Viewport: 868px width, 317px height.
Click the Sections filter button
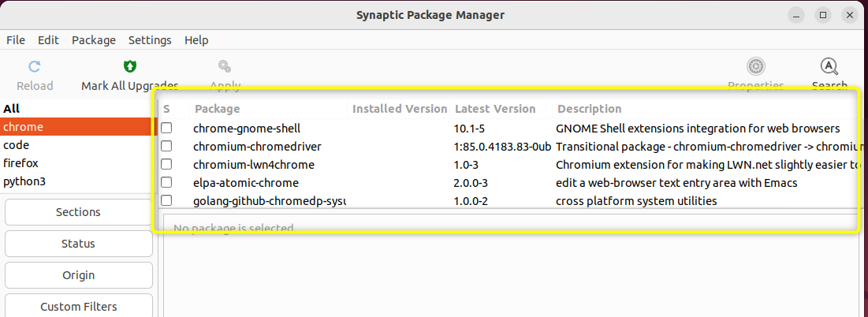pyautogui.click(x=79, y=212)
